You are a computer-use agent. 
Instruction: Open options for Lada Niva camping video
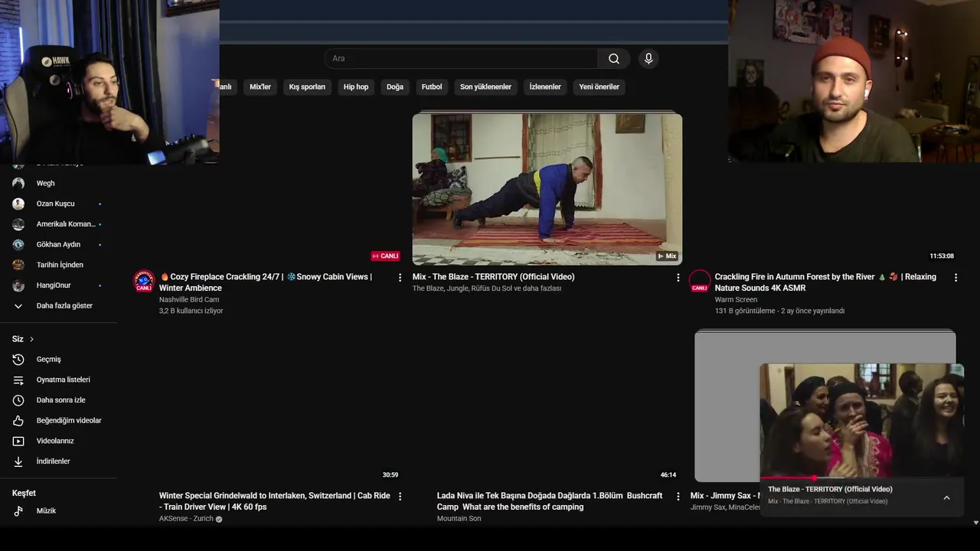678,497
